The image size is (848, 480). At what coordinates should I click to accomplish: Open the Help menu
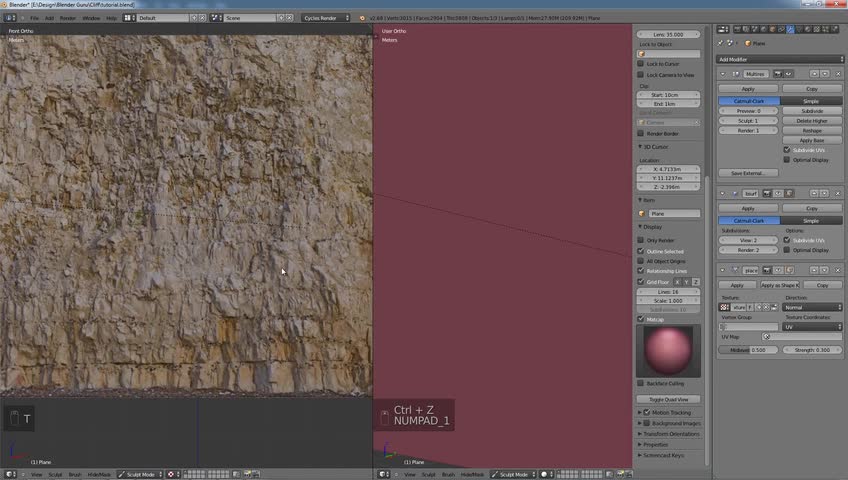[x=111, y=18]
